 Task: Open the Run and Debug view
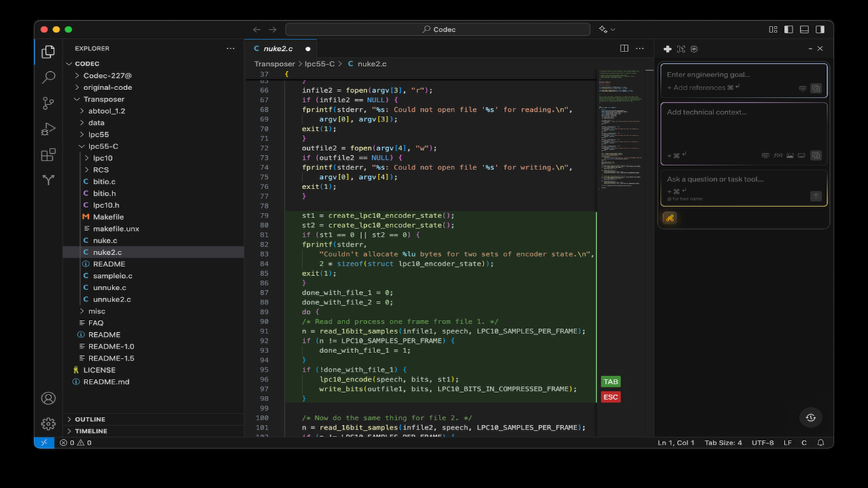[x=48, y=129]
